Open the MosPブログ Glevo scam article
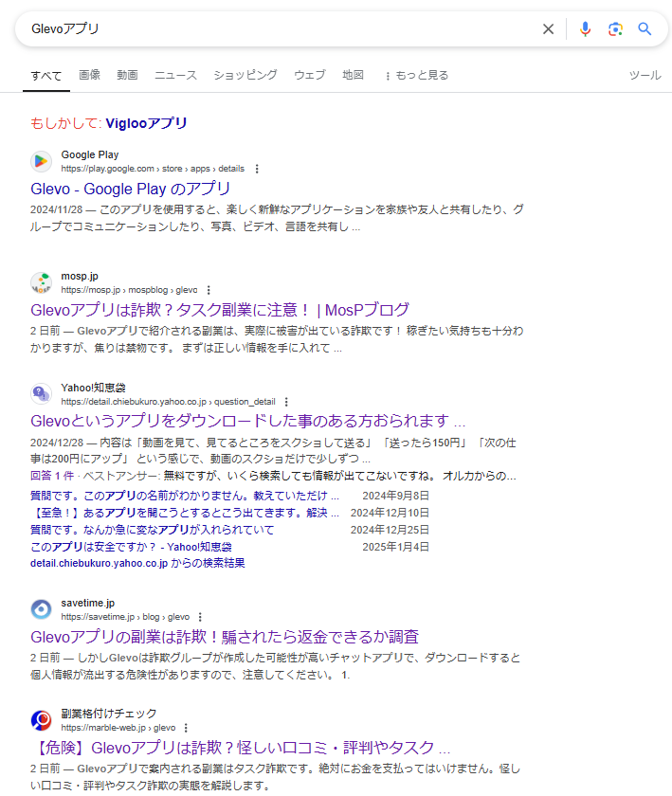The height and width of the screenshot is (796, 672). click(x=220, y=310)
